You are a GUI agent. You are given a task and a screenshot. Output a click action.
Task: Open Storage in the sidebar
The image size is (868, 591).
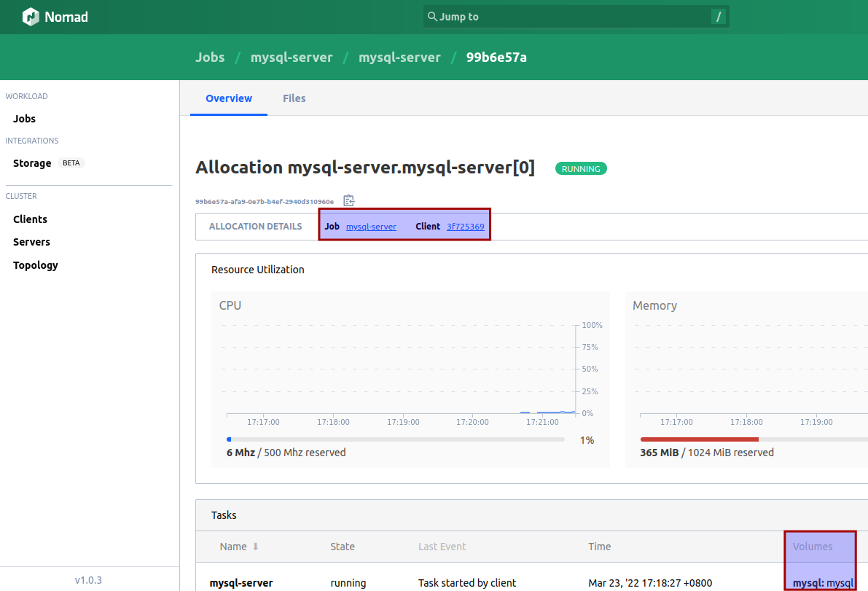click(32, 163)
